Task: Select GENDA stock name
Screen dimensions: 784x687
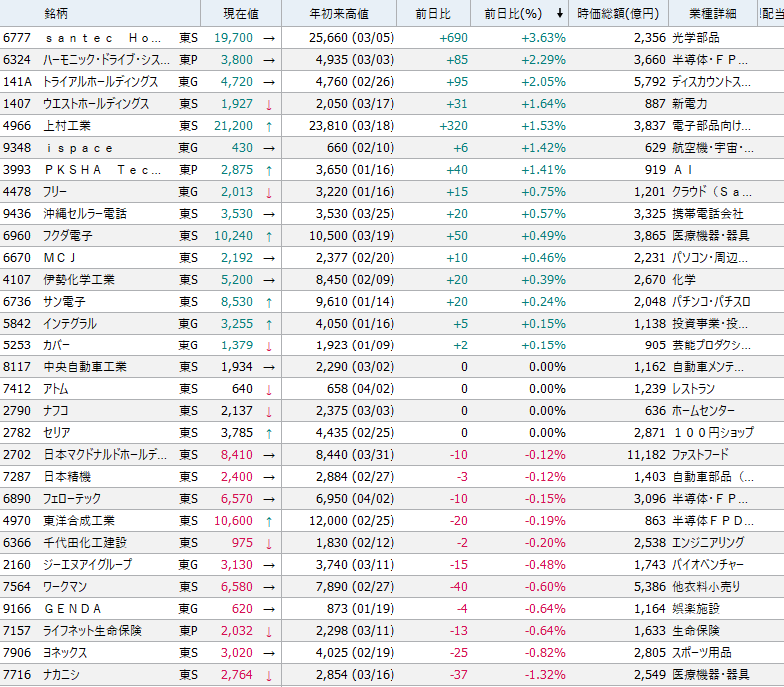Action: 73,609
